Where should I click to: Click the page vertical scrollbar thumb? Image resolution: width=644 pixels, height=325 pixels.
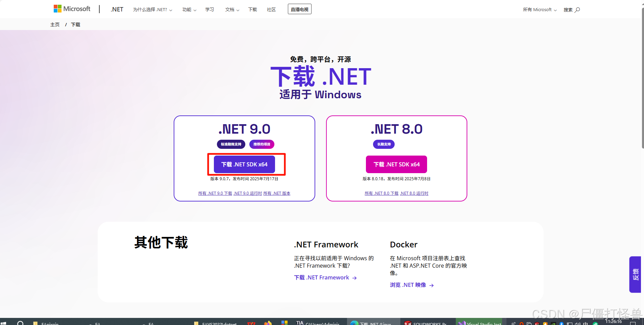(x=642, y=78)
